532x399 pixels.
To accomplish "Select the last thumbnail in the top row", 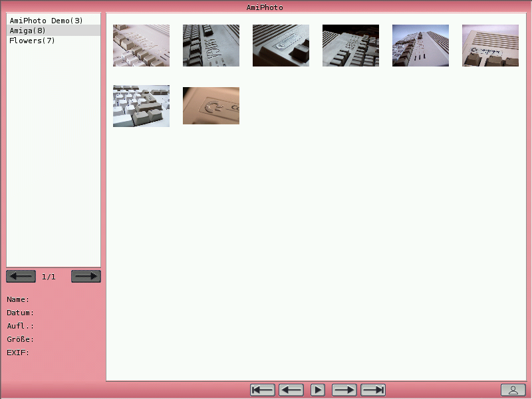I will click(x=490, y=46).
